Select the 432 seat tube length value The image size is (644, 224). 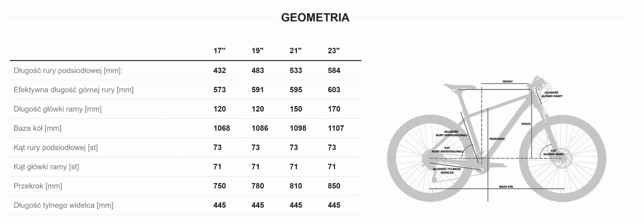(219, 70)
